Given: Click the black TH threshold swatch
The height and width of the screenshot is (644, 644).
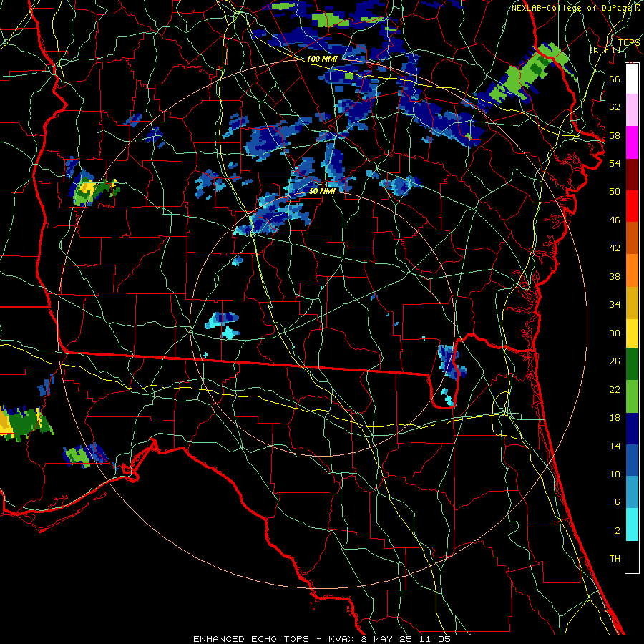Looking at the screenshot, I should tap(632, 557).
